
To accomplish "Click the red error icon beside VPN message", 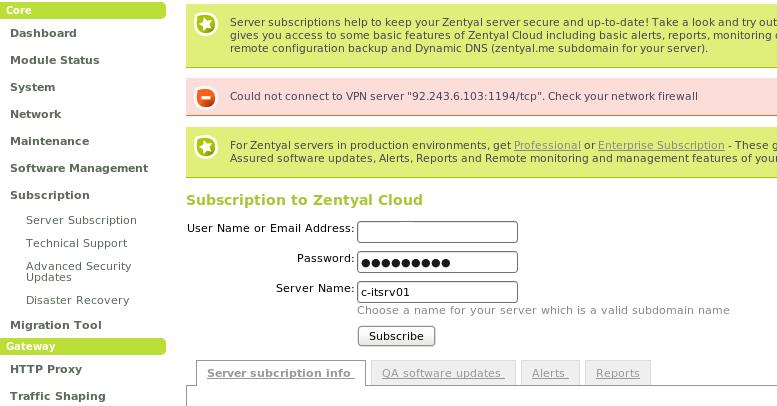I will pos(206,97).
